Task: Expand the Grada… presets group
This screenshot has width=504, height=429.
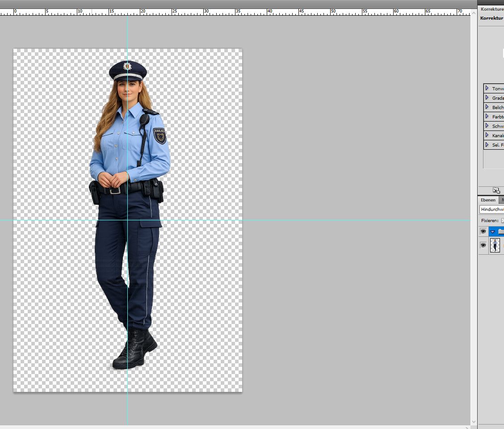Action: click(x=487, y=97)
